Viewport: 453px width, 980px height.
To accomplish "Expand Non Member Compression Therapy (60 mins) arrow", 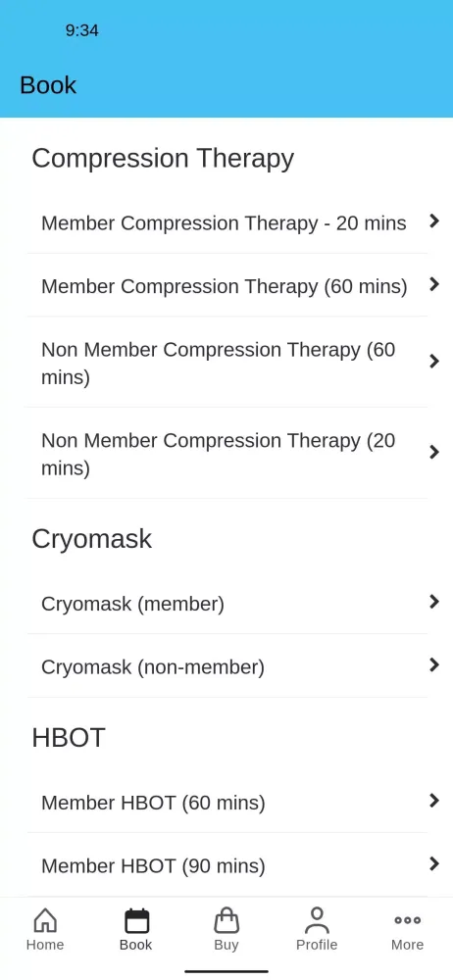I will coord(434,362).
